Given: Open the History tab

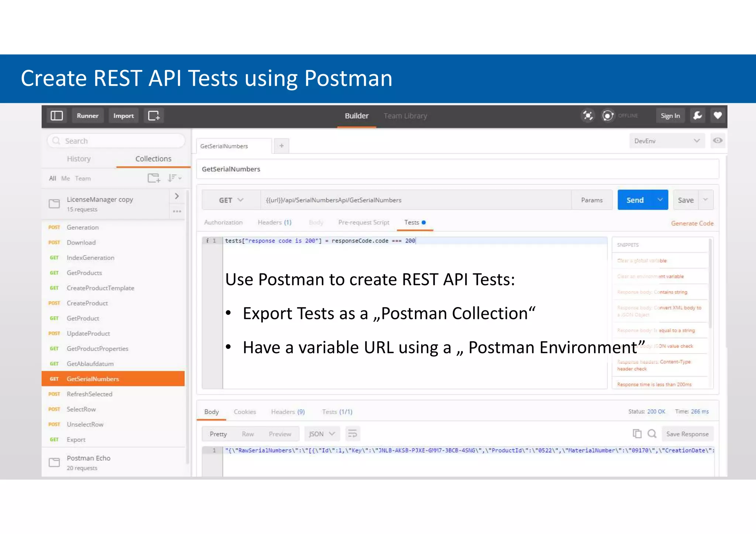Looking at the screenshot, I should (x=79, y=159).
